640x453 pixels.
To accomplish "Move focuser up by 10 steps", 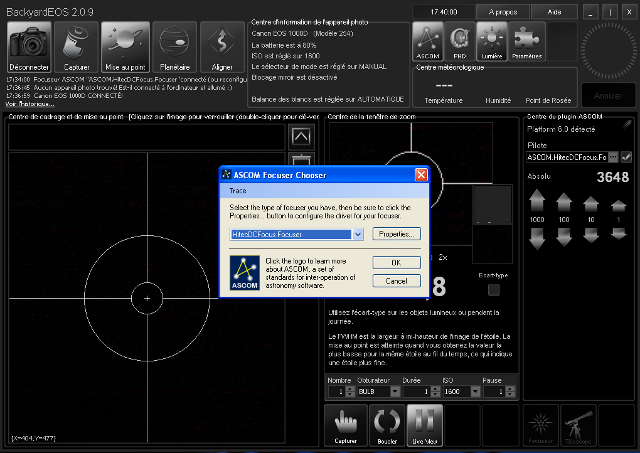I will click(591, 204).
